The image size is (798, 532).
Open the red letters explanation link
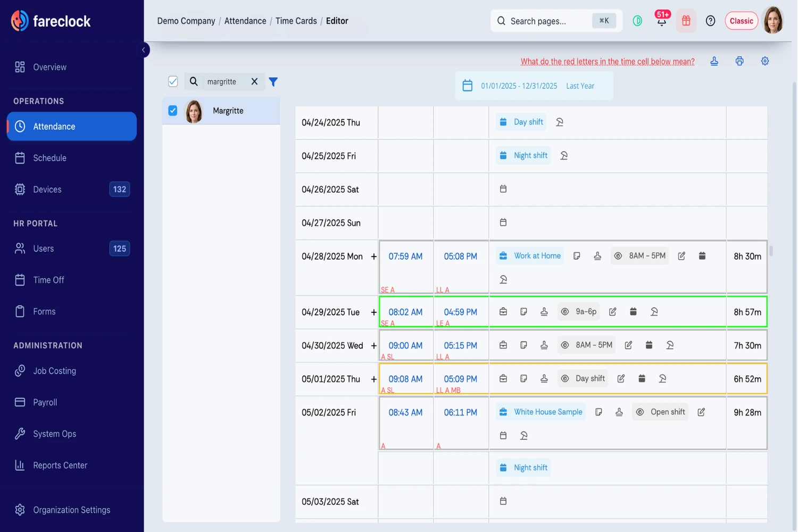608,62
